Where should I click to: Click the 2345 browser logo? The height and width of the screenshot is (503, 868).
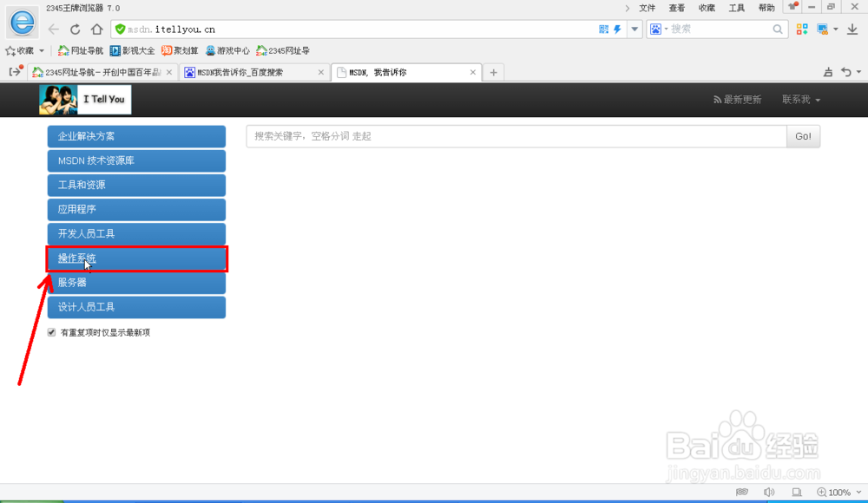[23, 23]
